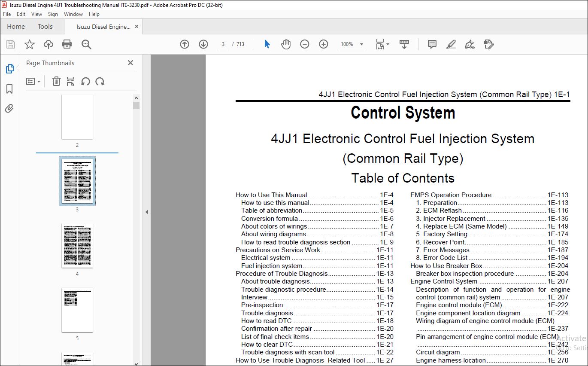Click insert pages icon in thumbnails

coord(71,81)
